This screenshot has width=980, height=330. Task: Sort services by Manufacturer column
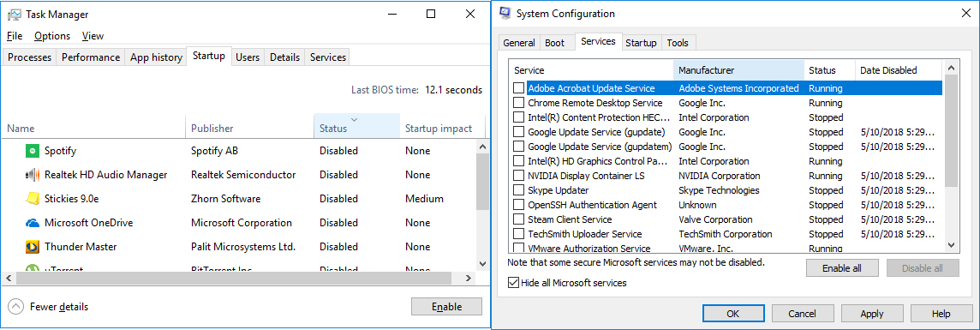click(738, 70)
